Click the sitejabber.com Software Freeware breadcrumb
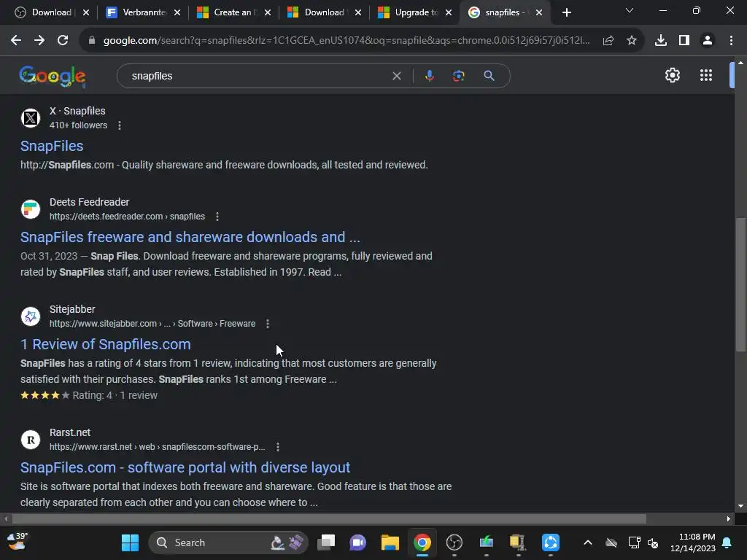The height and width of the screenshot is (560, 747). [x=152, y=324]
